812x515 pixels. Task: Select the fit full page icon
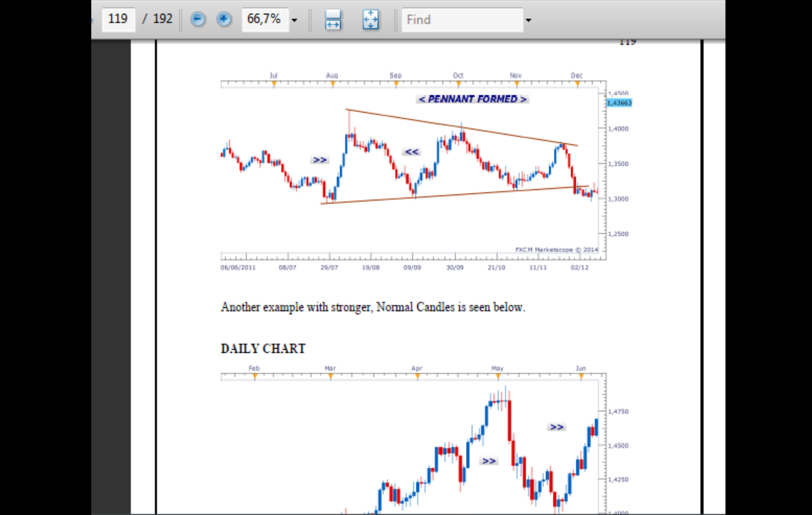pos(370,20)
